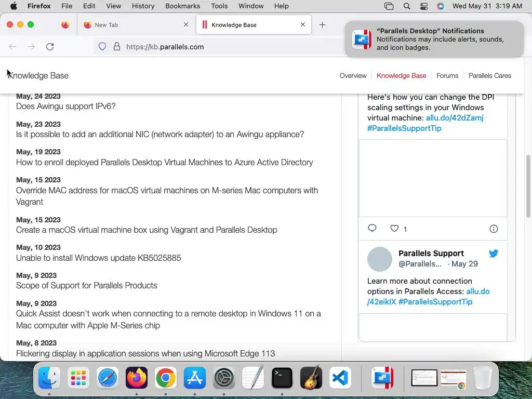The height and width of the screenshot is (399, 532).
Task: Click Parallels Support avatar image
Action: 380,259
